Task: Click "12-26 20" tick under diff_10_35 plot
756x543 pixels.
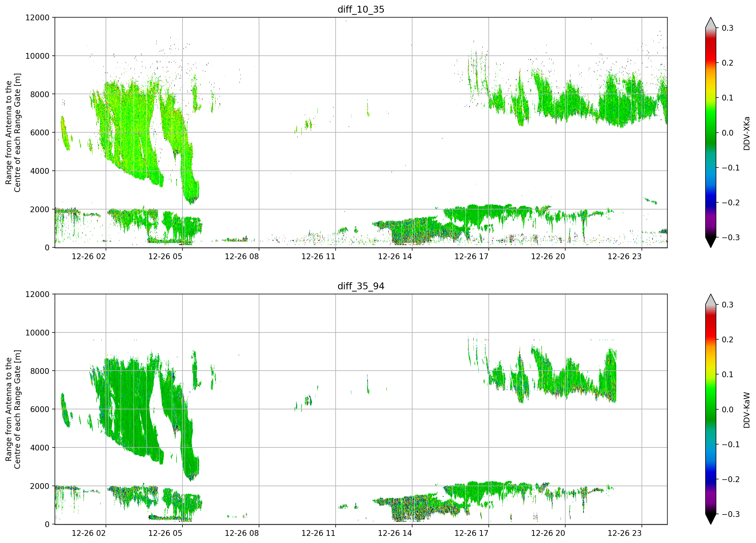Action: coord(548,256)
